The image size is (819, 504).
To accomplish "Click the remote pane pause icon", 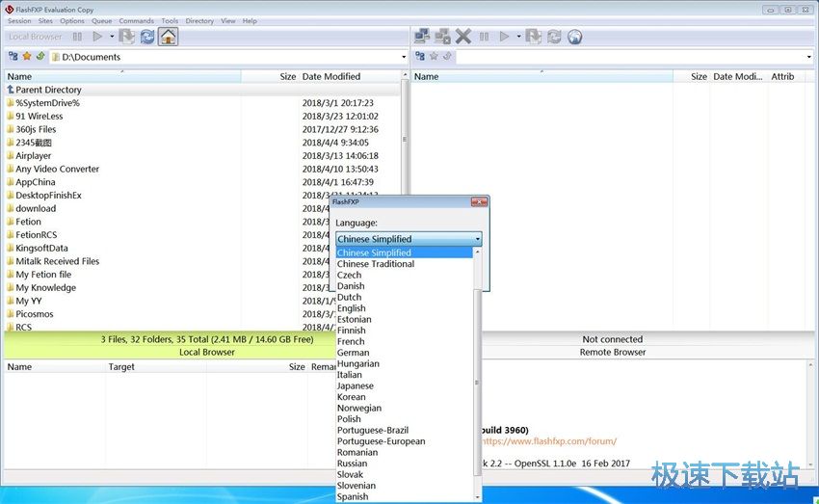I will click(485, 37).
